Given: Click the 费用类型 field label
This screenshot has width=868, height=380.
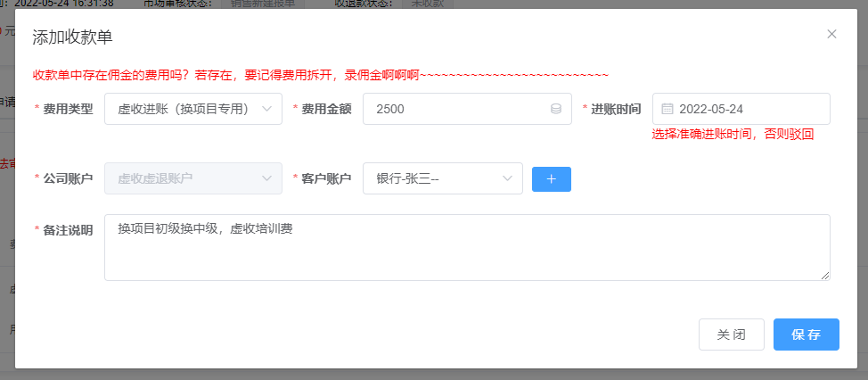Looking at the screenshot, I should 68,109.
